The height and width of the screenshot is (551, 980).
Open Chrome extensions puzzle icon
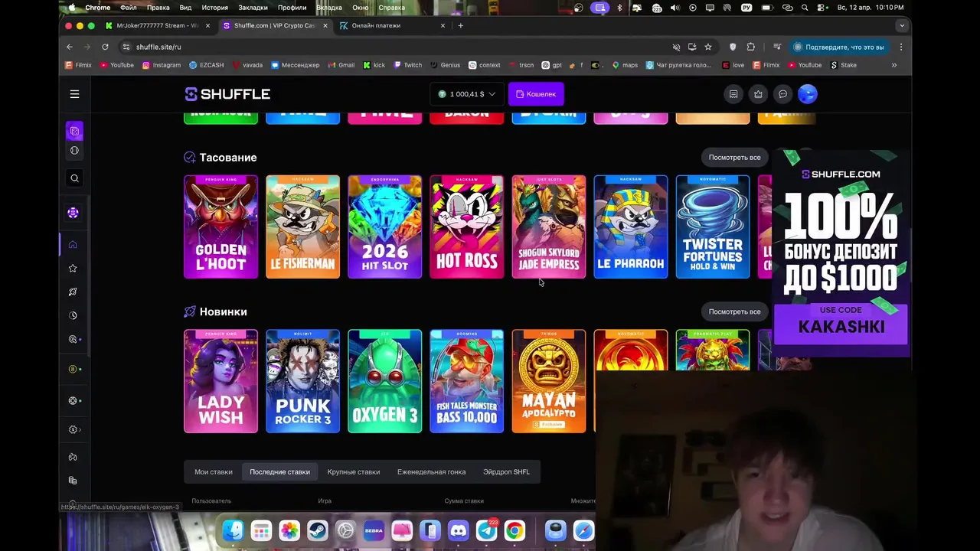click(x=751, y=47)
